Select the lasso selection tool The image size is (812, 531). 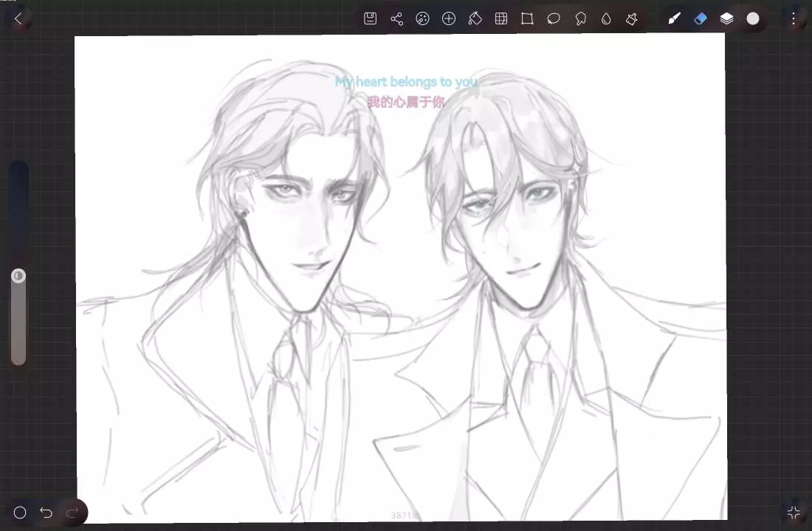pos(554,18)
